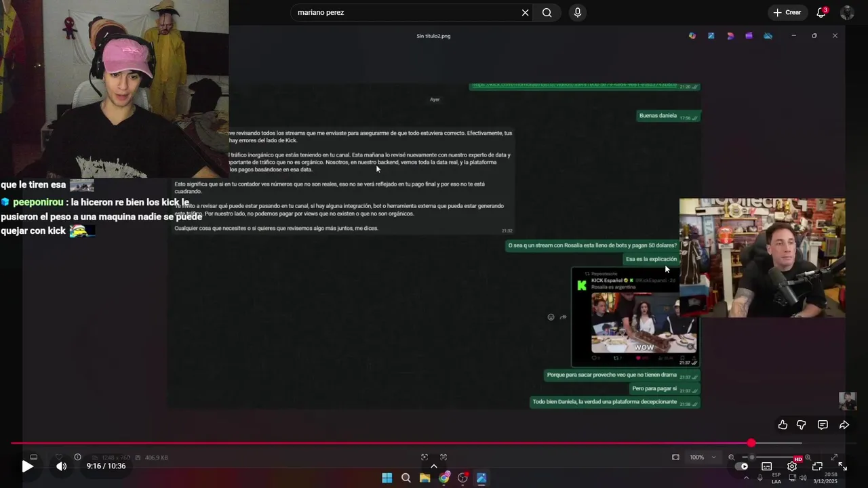This screenshot has height=488, width=868.
Task: Open the Windows Start button in taskbar
Action: (x=387, y=478)
